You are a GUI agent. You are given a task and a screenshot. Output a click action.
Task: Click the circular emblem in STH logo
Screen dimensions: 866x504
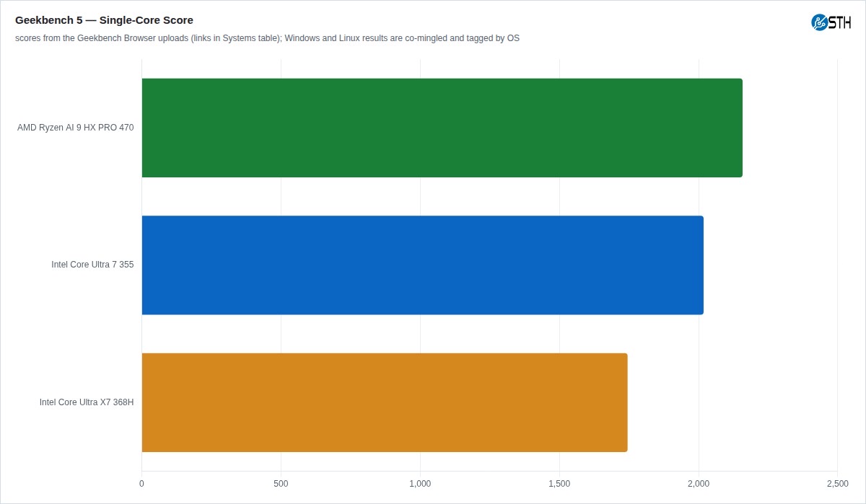tap(819, 22)
